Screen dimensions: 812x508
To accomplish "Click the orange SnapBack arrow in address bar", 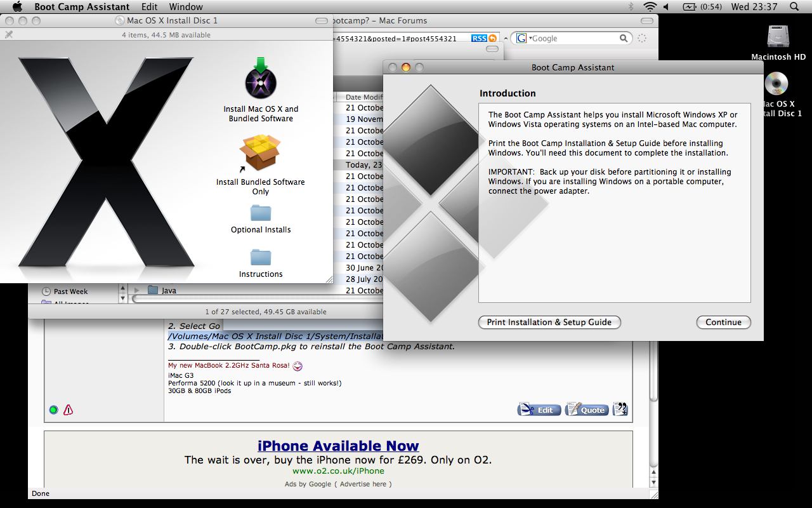I will [493, 38].
